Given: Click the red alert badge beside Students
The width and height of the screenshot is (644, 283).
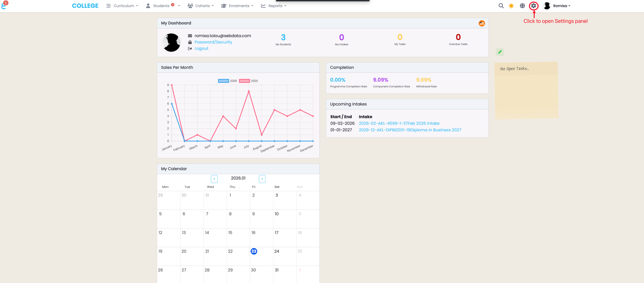Looking at the screenshot, I should 173,5.
